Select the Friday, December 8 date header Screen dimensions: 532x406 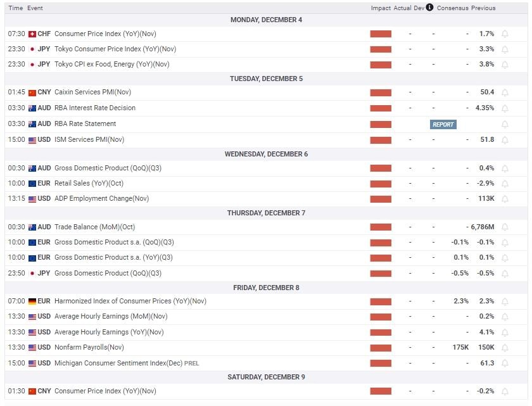(x=267, y=288)
